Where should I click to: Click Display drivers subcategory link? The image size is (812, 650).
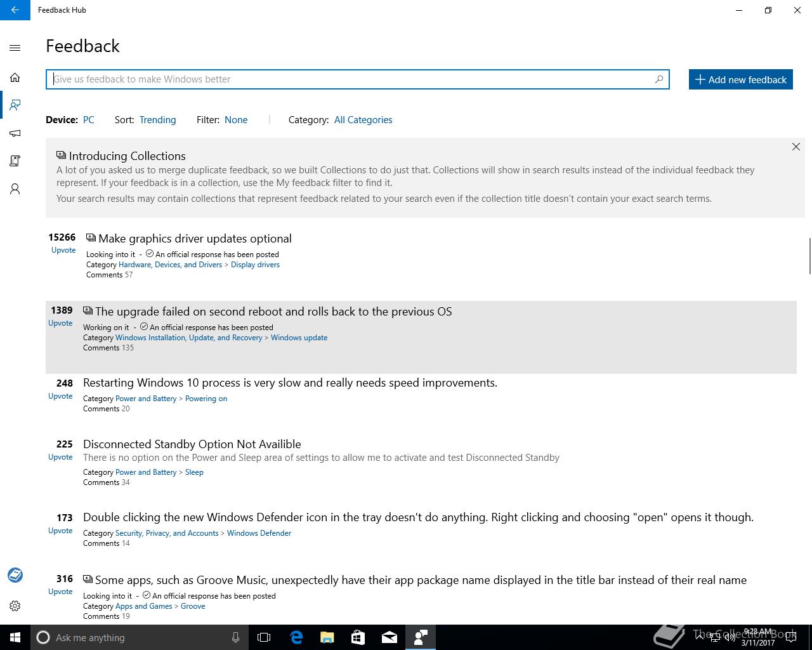pyautogui.click(x=255, y=265)
